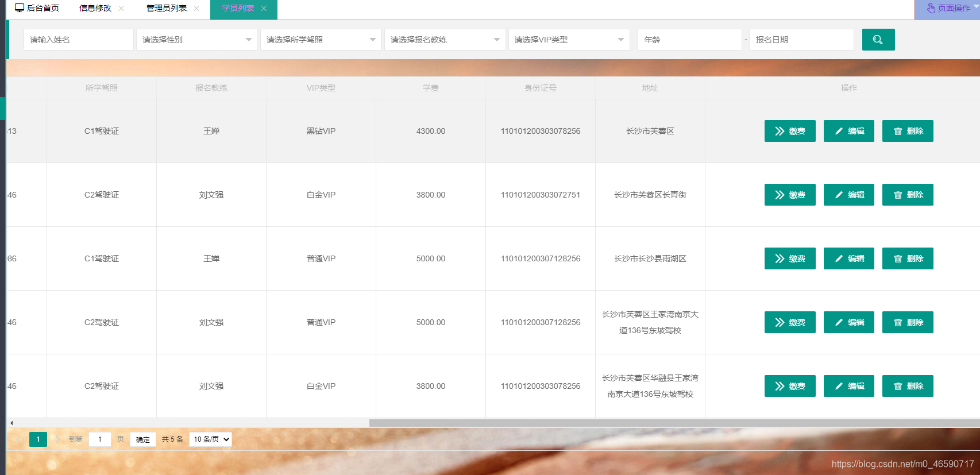Viewport: 980px width, 475px height.
Task: Click the 共 5 条 total count text
Action: (x=172, y=439)
